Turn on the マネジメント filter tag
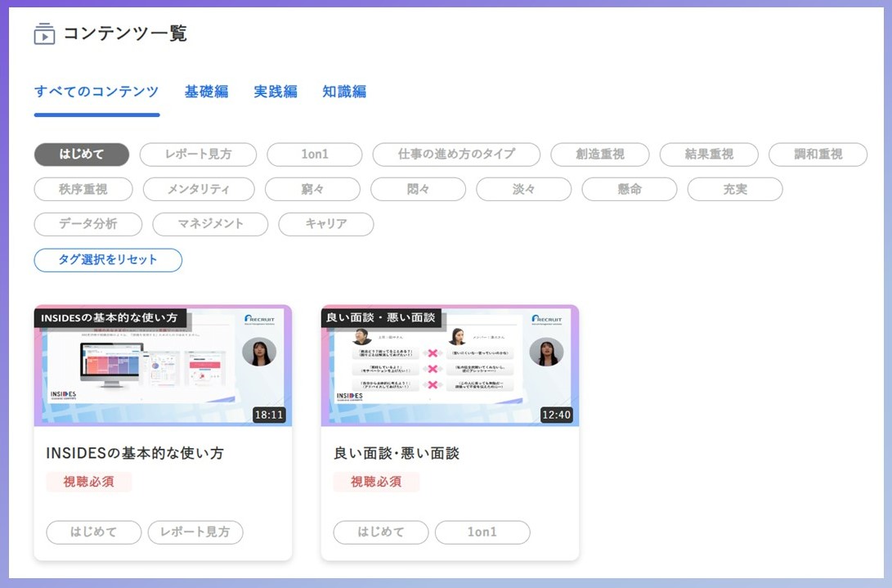This screenshot has width=892, height=588. click(210, 224)
